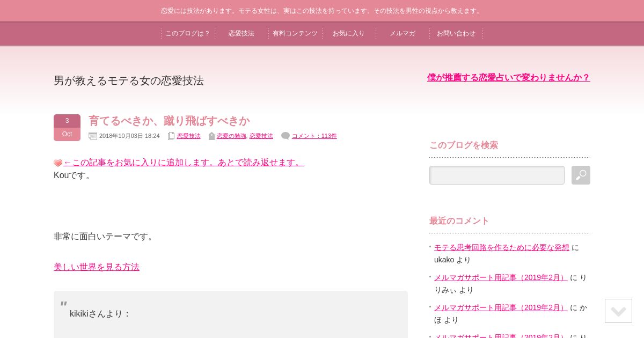Open the お気に入り menu item
The width and height of the screenshot is (644, 338).
pyautogui.click(x=349, y=33)
